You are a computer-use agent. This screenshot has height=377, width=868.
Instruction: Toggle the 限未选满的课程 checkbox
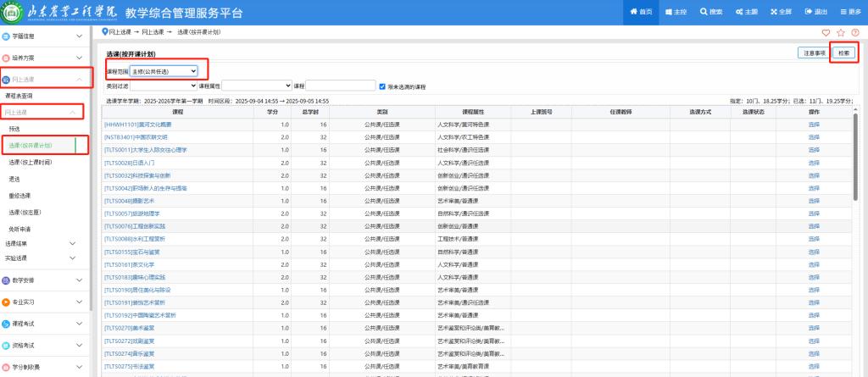point(382,86)
